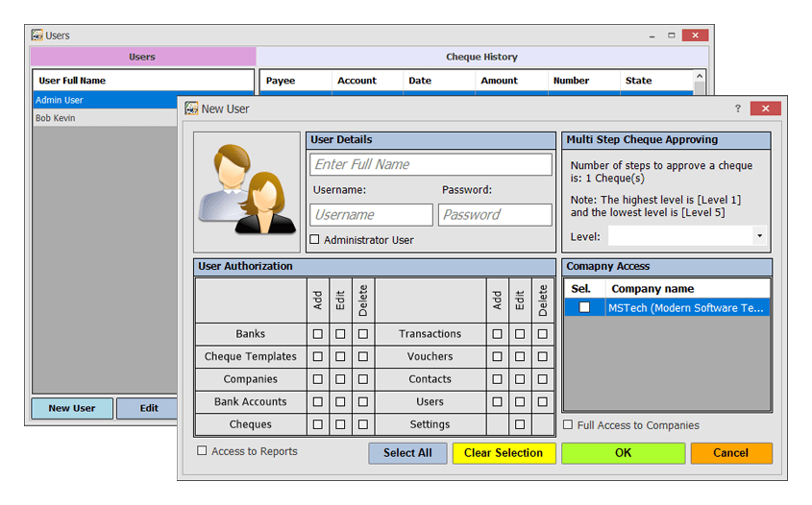Enable Contacts Delete checkbox
The height and width of the screenshot is (505, 812).
(543, 379)
